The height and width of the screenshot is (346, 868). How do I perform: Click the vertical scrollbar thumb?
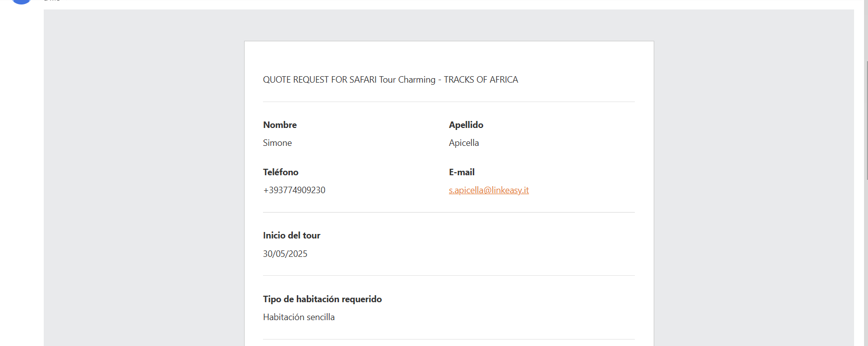866,119
